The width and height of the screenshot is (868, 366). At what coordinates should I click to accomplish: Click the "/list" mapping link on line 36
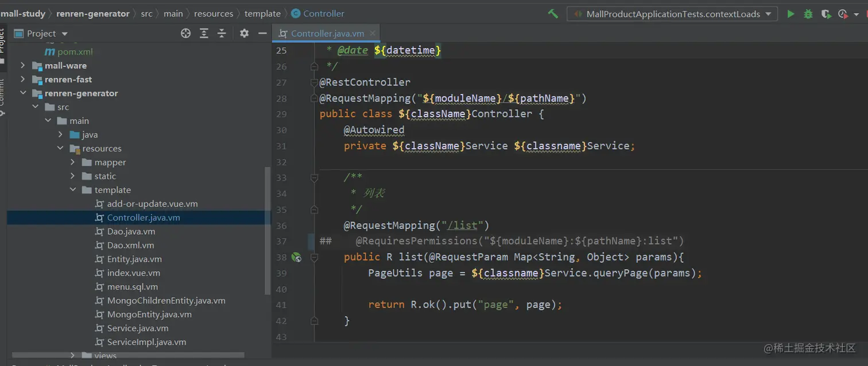[x=462, y=225]
